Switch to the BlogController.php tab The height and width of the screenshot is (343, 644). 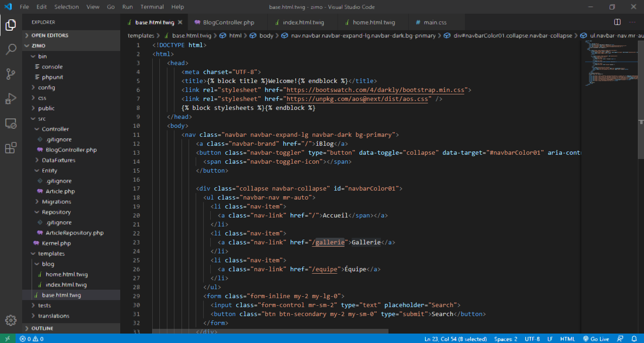228,22
